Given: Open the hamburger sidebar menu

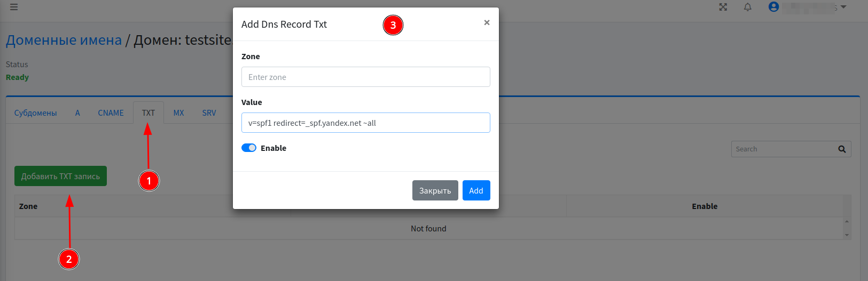Looking at the screenshot, I should [14, 7].
